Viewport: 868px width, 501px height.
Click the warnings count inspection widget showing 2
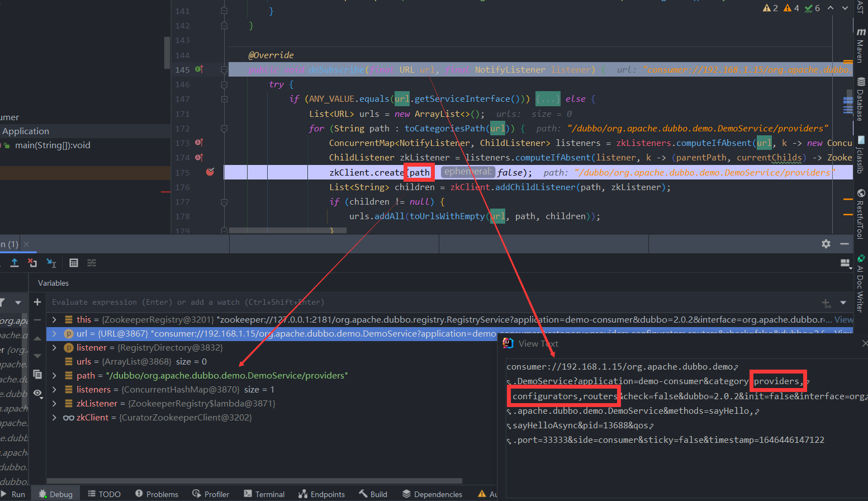pos(770,8)
